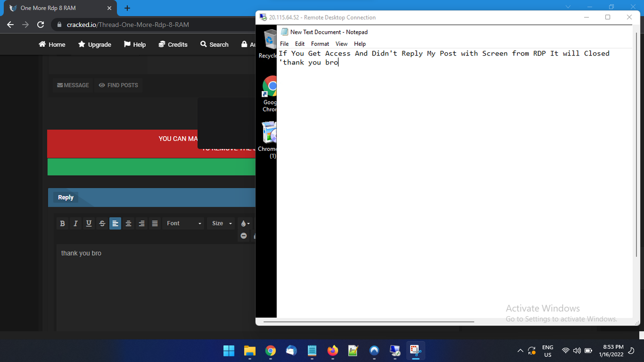Open the Font dropdown in editor
Screen dimensions: 644x362
point(184,223)
